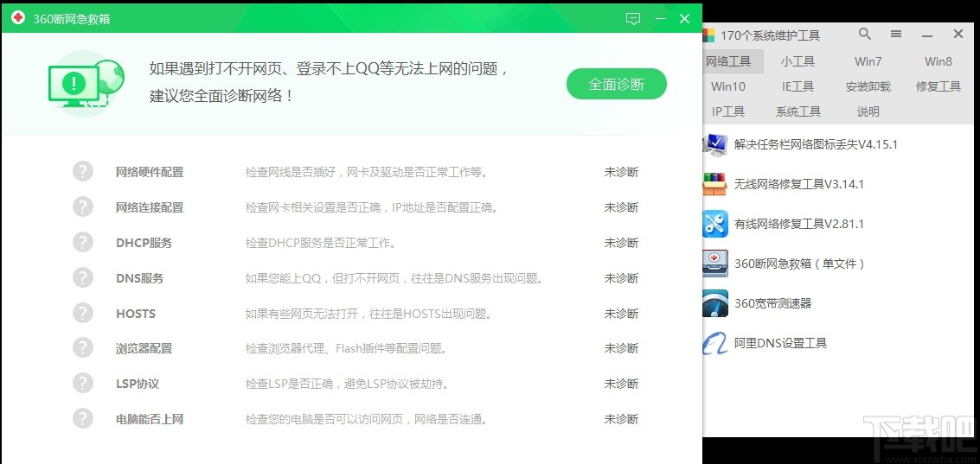This screenshot has height=464, width=980.
Task: Click 电脑能否上网 label
Action: (150, 419)
